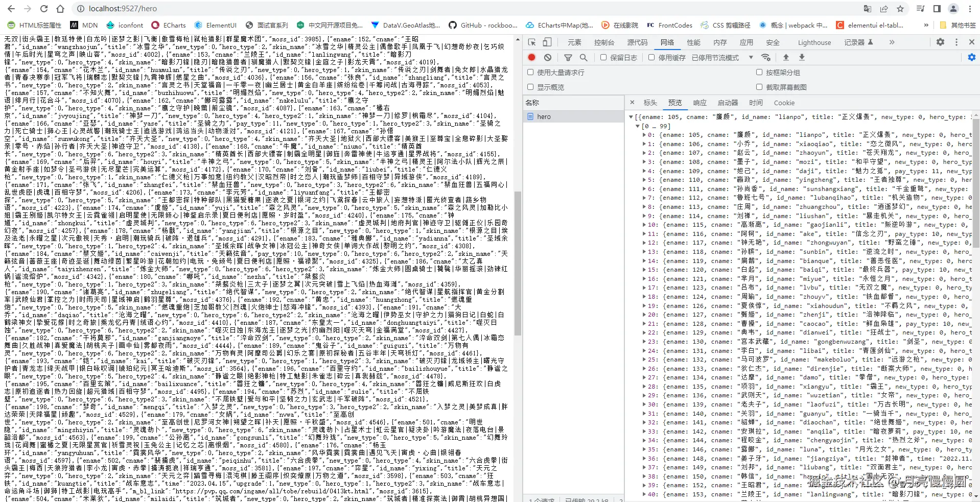
Task: Open the MDN bookmark
Action: coord(84,25)
